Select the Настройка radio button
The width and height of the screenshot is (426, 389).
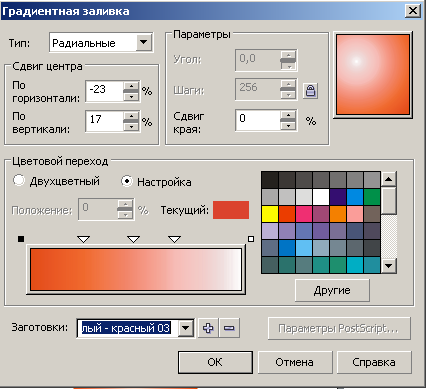(x=127, y=181)
